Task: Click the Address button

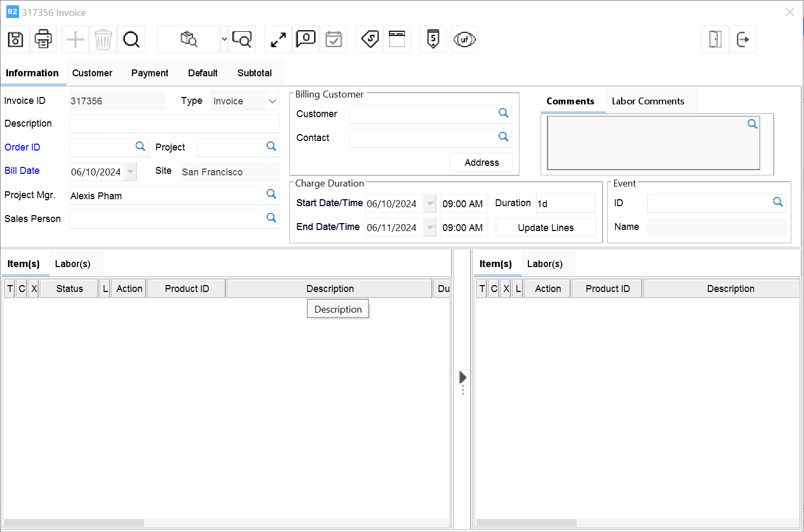Action: [481, 163]
